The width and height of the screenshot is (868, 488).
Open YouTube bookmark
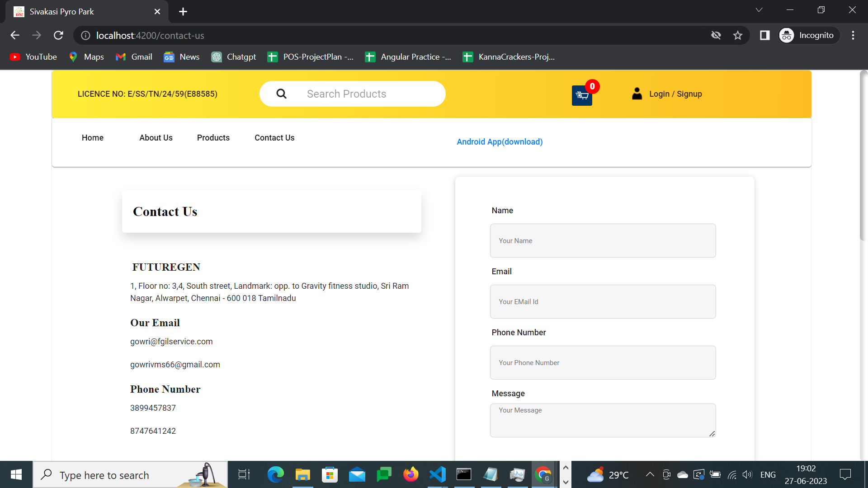coord(33,57)
